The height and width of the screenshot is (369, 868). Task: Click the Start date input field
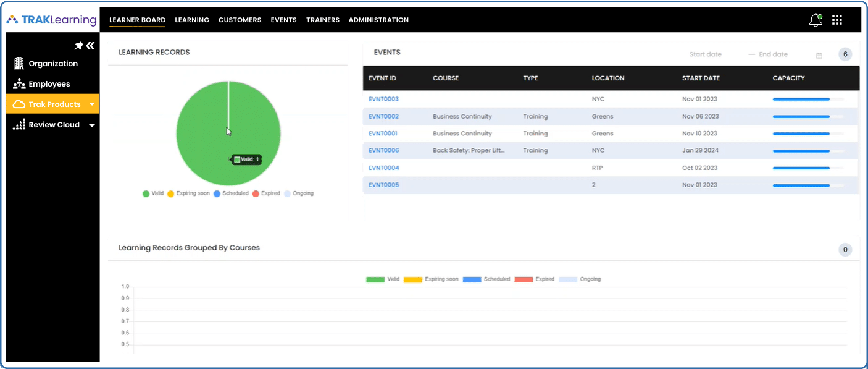[705, 54]
